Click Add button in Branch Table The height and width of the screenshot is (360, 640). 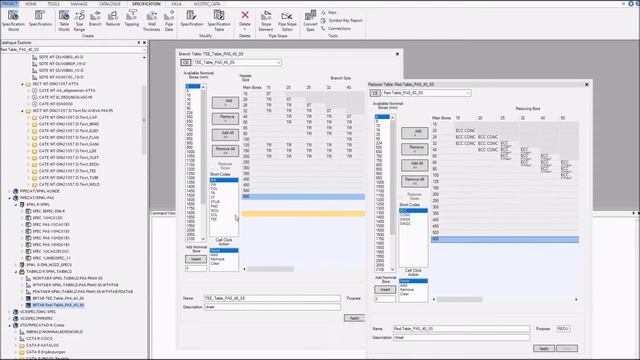pyautogui.click(x=225, y=102)
